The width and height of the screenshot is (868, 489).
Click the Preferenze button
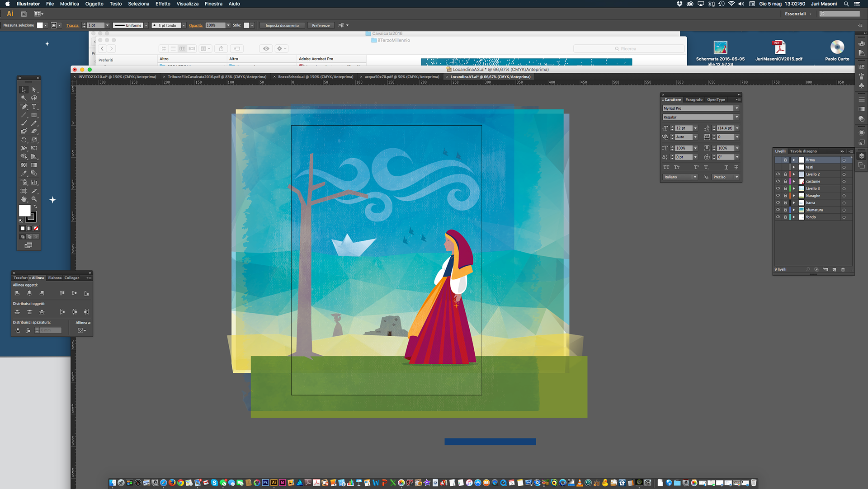click(x=321, y=25)
